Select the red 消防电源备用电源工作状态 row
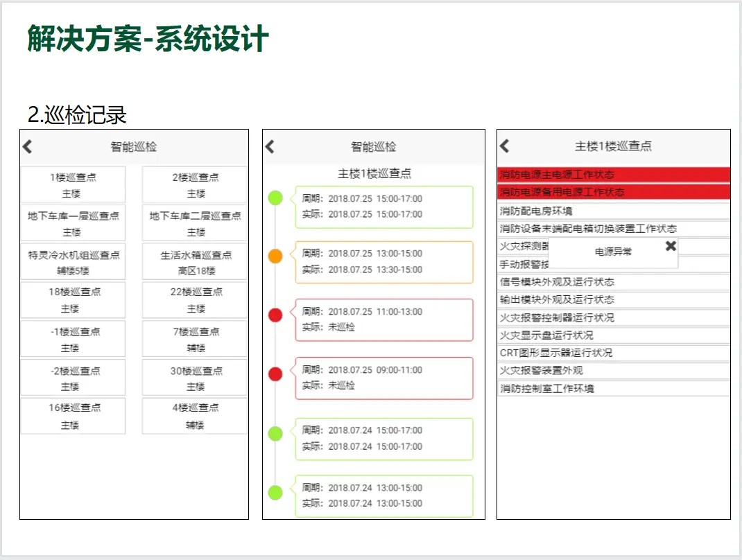 [x=614, y=192]
